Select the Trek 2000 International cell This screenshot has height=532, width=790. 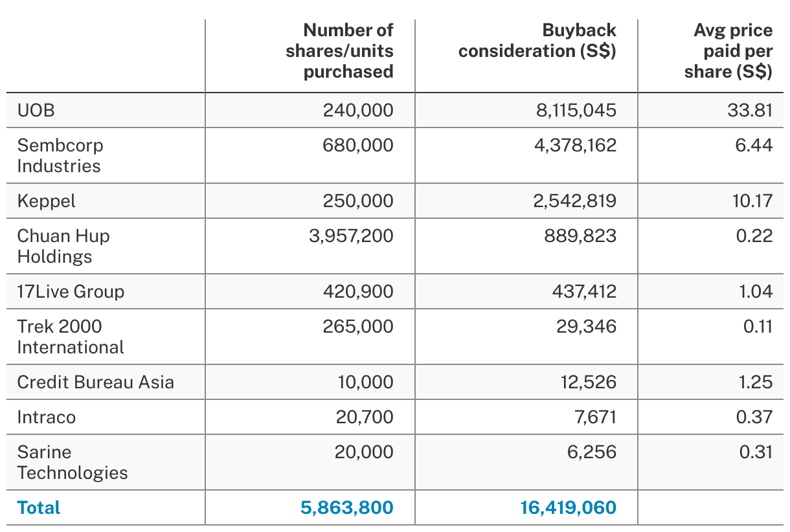(x=70, y=337)
